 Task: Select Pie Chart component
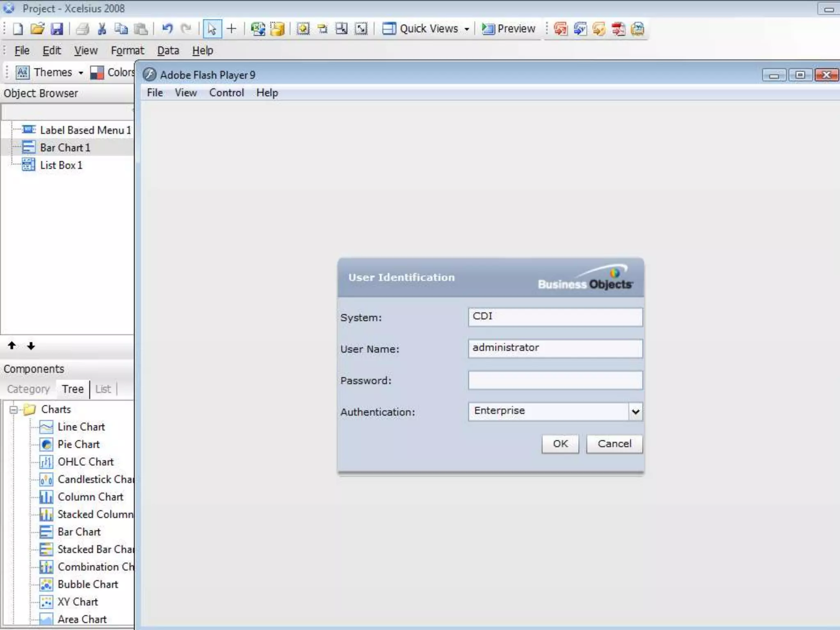tap(78, 445)
